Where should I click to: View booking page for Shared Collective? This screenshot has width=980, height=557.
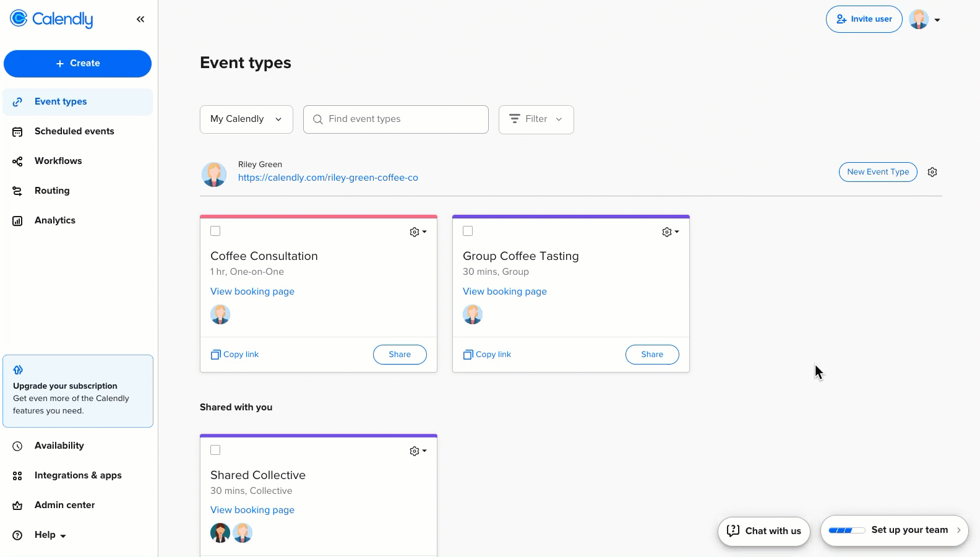pos(252,510)
